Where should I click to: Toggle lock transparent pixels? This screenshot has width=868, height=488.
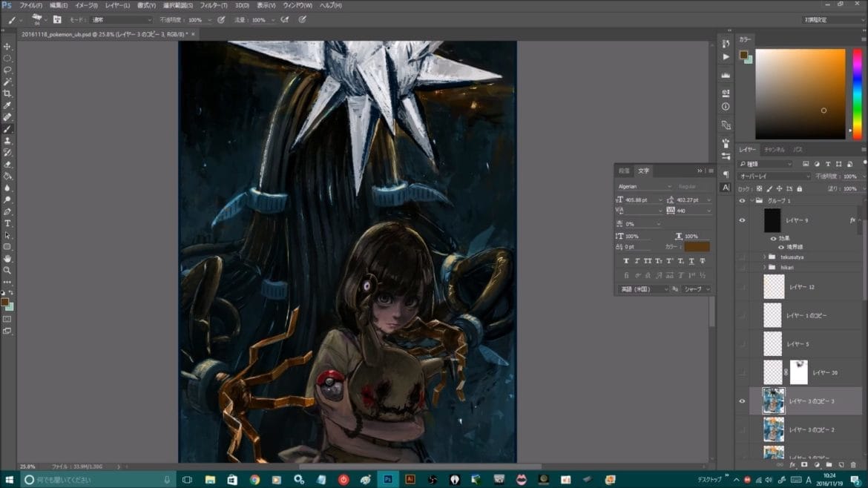[760, 188]
